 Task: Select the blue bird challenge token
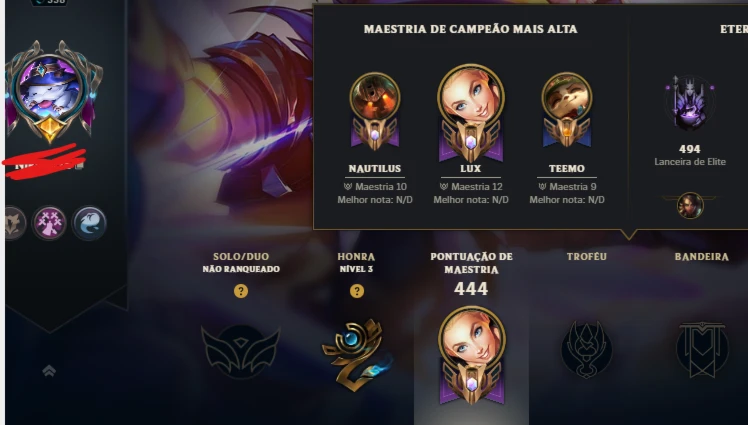(x=89, y=223)
